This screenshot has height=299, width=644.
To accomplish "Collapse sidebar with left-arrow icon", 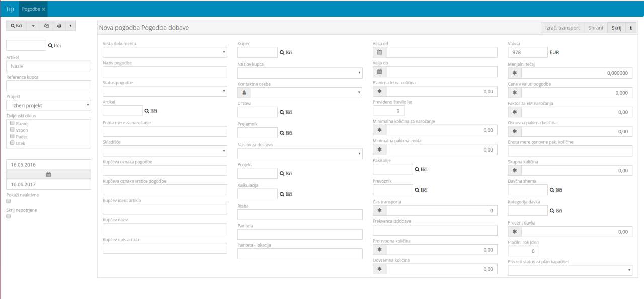I will click(70, 26).
